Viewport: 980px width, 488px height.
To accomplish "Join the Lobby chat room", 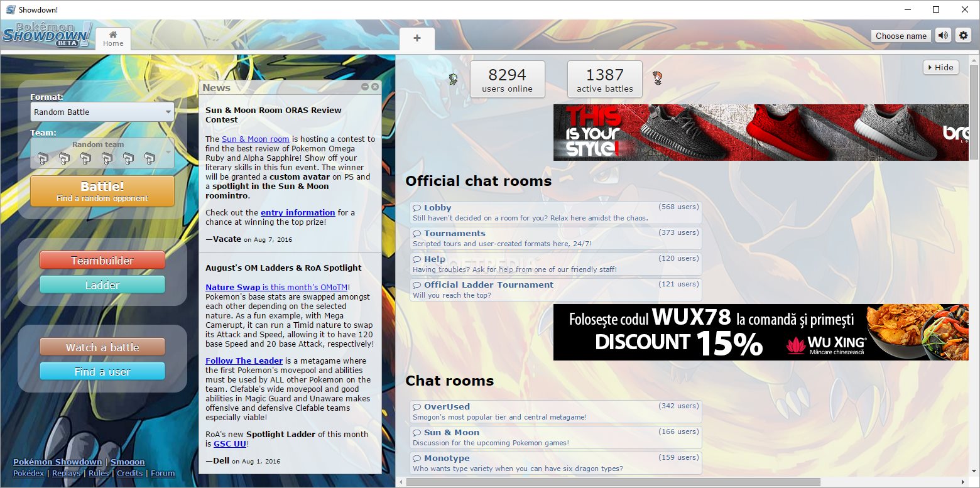I will point(556,212).
